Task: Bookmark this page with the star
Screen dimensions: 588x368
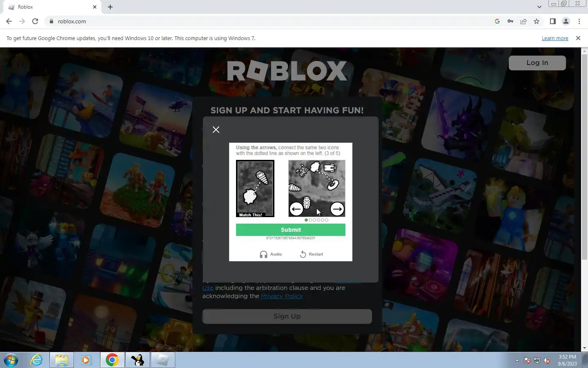Action: tap(537, 21)
